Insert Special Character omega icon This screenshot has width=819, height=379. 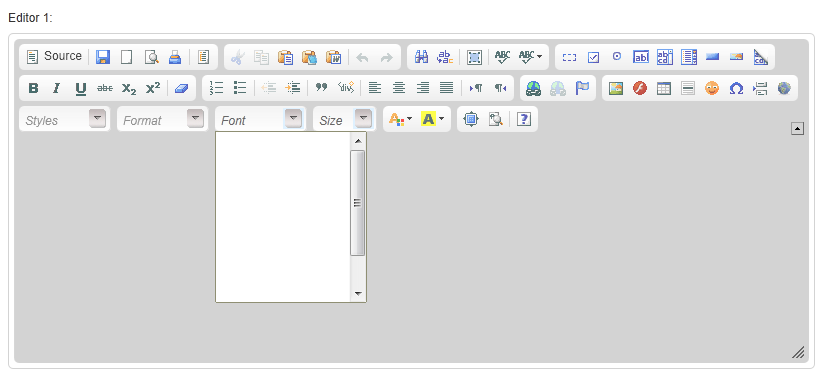pos(736,88)
